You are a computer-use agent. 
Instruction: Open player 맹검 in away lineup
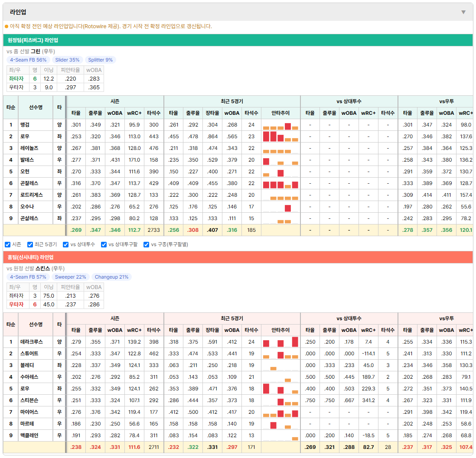(25, 125)
